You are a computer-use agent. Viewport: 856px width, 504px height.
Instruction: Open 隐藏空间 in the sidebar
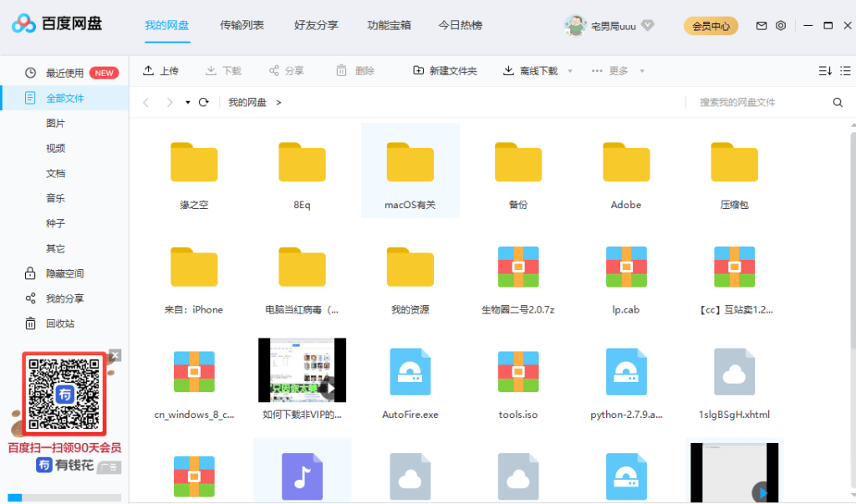tap(64, 273)
